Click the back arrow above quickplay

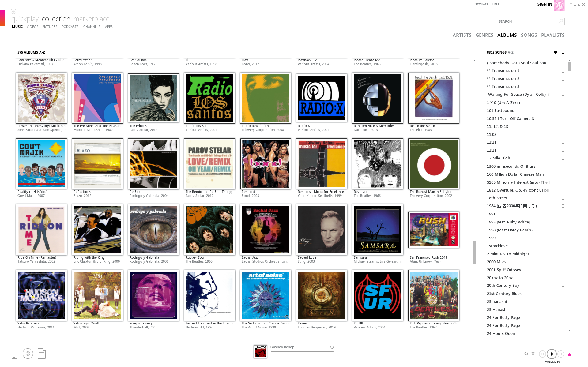point(13,11)
